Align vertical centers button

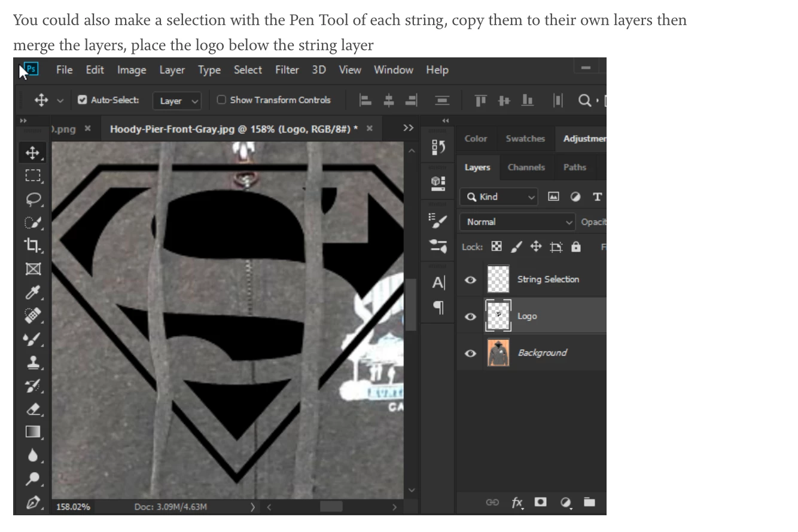click(x=504, y=100)
